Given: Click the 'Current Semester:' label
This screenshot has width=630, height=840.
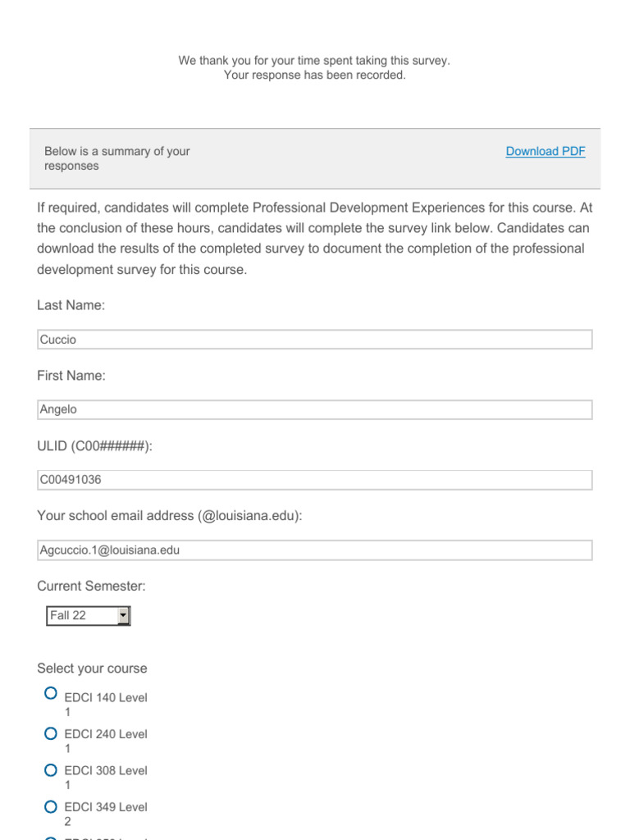Looking at the screenshot, I should [91, 586].
